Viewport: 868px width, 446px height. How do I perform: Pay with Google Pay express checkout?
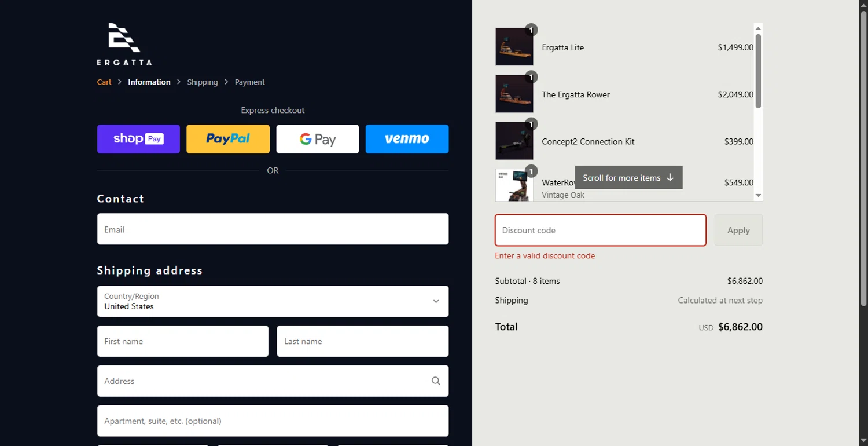[x=318, y=139]
